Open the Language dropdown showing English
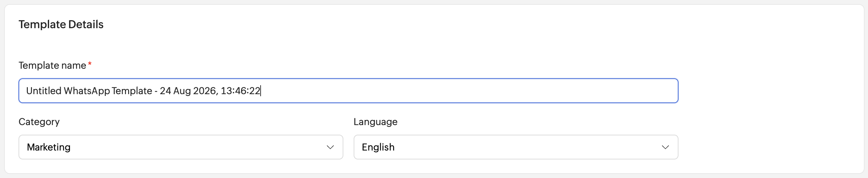The image size is (868, 178). 516,147
